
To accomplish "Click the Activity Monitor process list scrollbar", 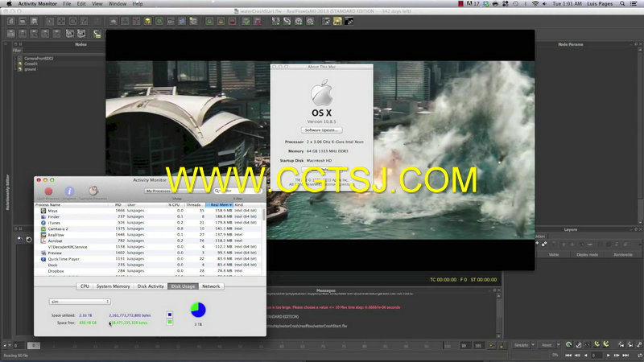I will [x=263, y=215].
